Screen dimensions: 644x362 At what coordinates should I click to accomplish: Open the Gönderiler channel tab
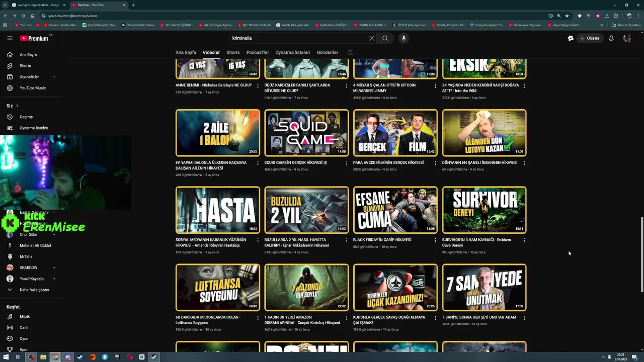[328, 52]
